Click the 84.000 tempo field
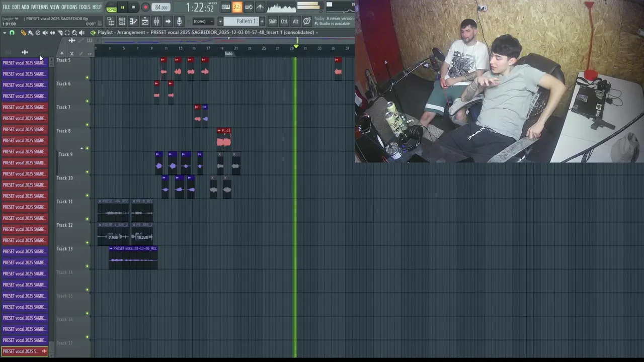The width and height of the screenshot is (644, 362). tap(161, 7)
